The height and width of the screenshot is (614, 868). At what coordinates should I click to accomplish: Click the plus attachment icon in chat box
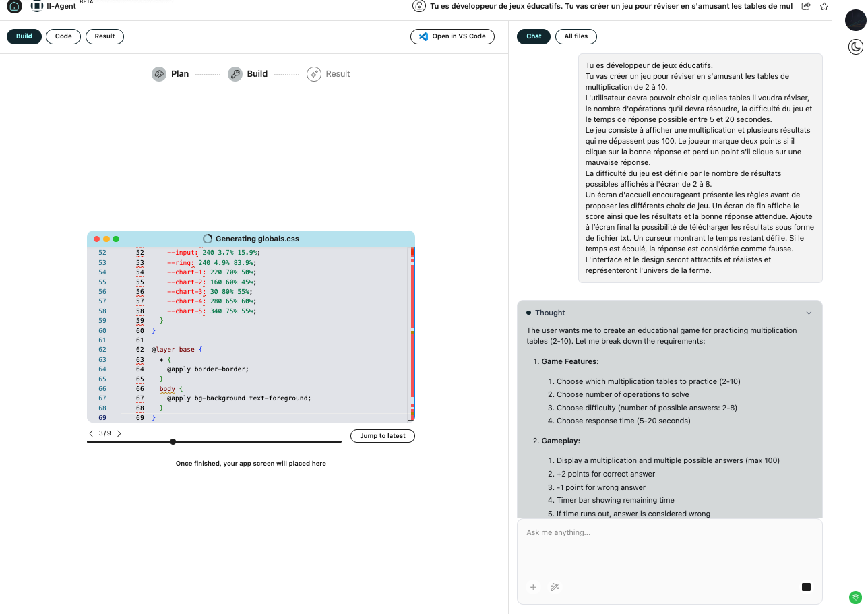(533, 587)
